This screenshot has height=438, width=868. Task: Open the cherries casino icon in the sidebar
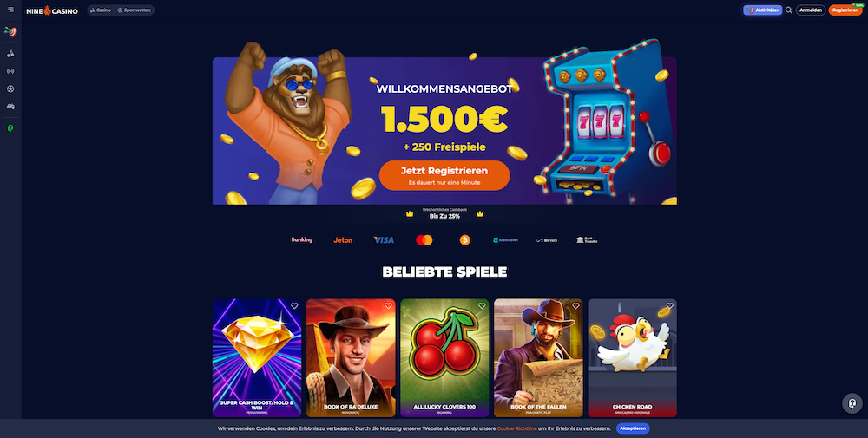(10, 54)
